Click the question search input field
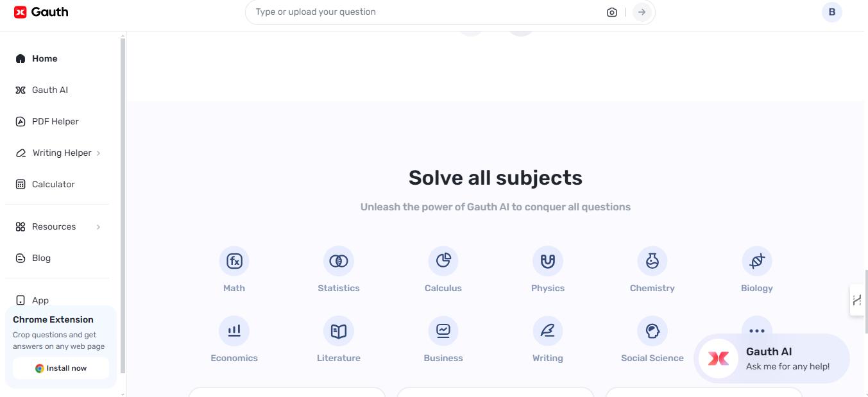This screenshot has width=868, height=397. [423, 12]
